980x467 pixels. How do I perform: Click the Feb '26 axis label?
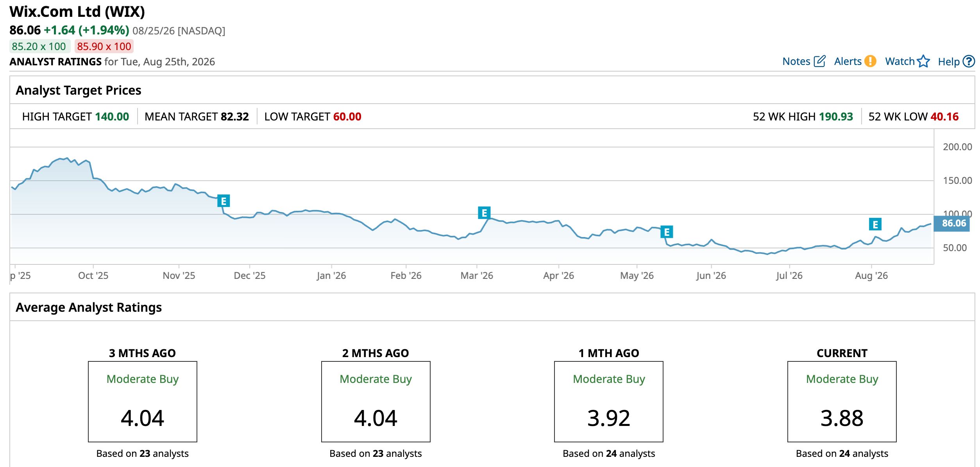pos(406,276)
